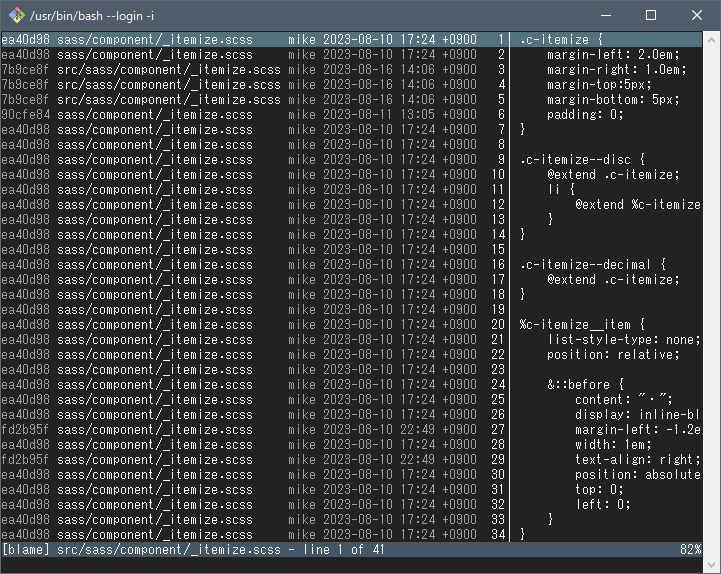This screenshot has width=721, height=574.
Task: Click the "&::before {" code line
Action: [585, 385]
